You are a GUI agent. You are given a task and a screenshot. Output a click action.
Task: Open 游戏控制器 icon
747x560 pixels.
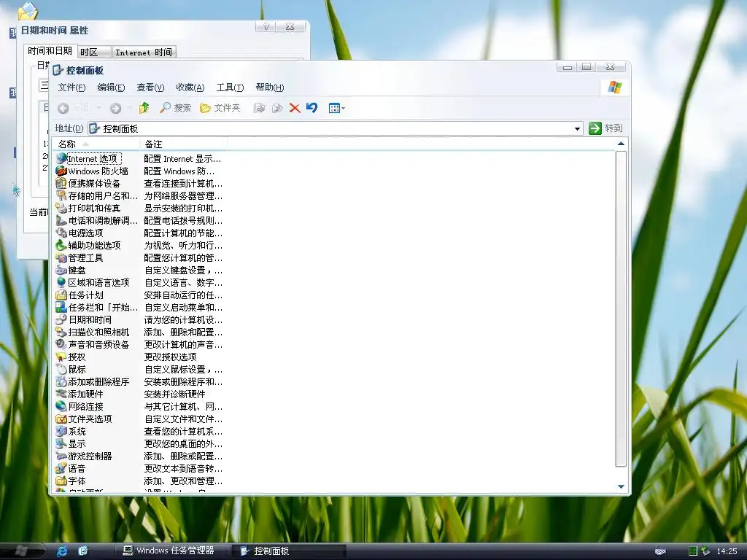(x=61, y=456)
